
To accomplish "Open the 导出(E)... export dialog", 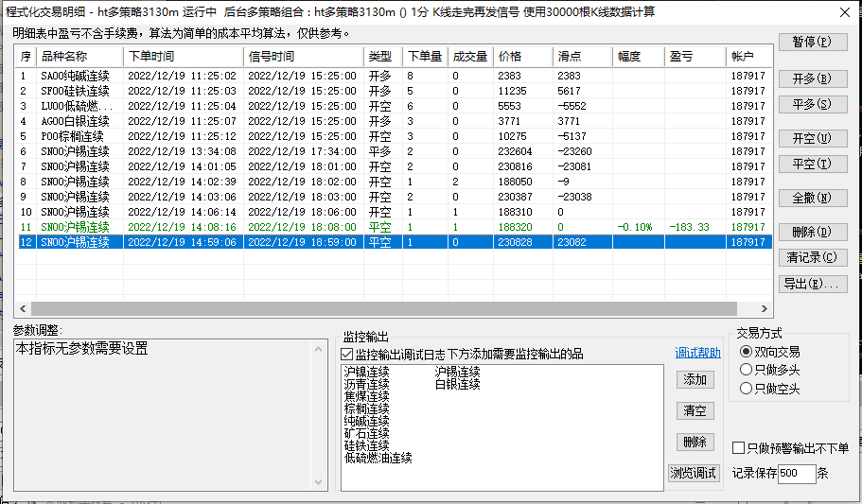I will tap(813, 284).
